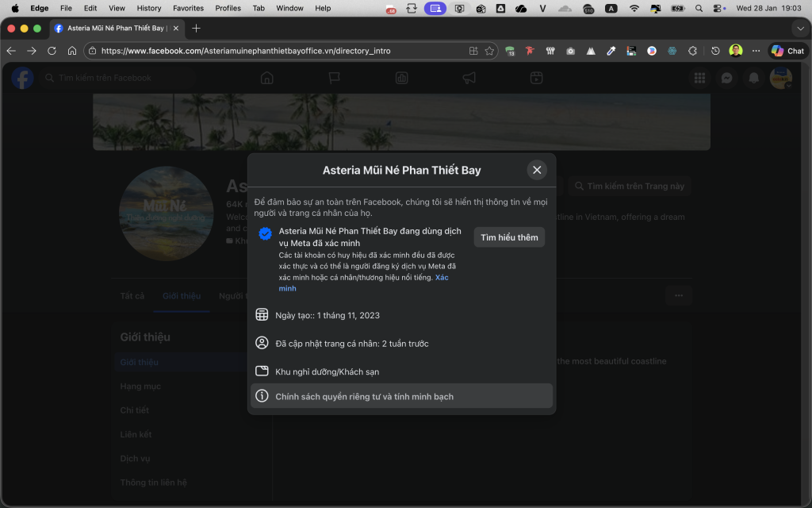Click the Tìm hiểu thêm button
The image size is (812, 508).
509,237
